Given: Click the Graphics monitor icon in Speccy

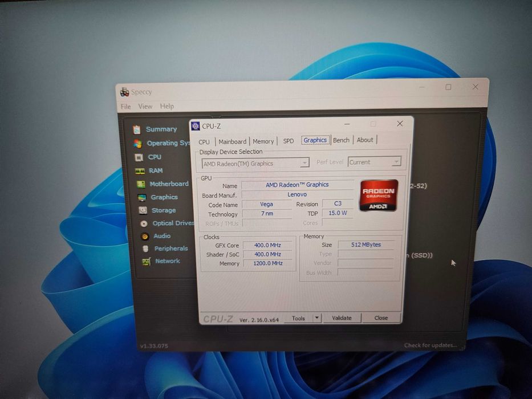Looking at the screenshot, I should click(x=142, y=197).
